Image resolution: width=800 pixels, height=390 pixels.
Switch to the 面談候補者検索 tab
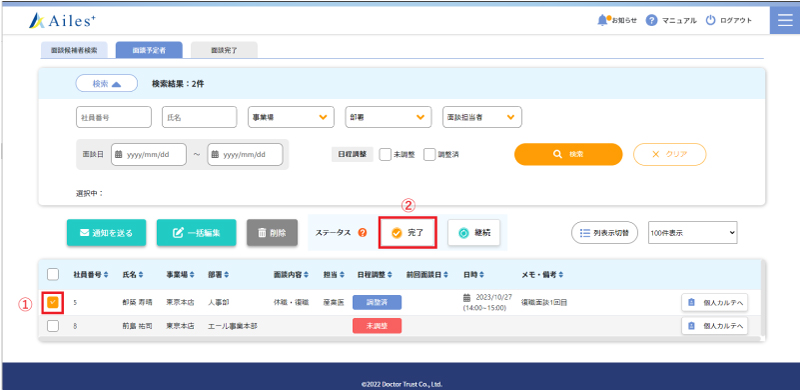[74, 50]
